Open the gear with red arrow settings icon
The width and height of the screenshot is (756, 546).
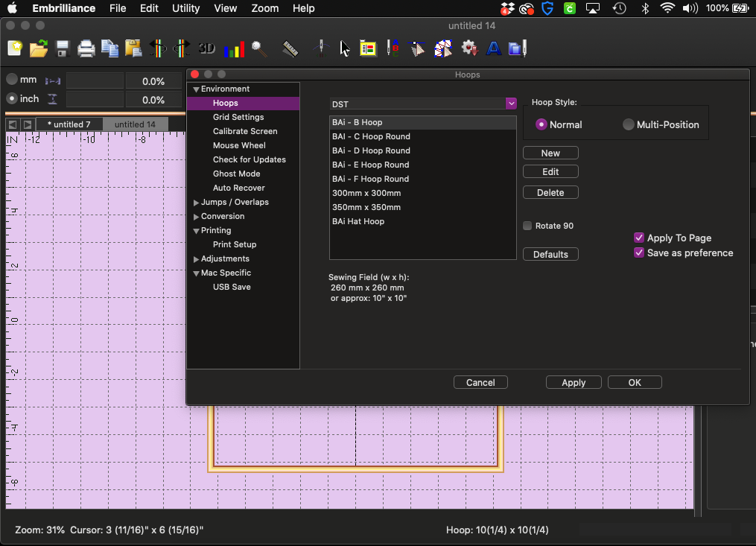point(469,48)
